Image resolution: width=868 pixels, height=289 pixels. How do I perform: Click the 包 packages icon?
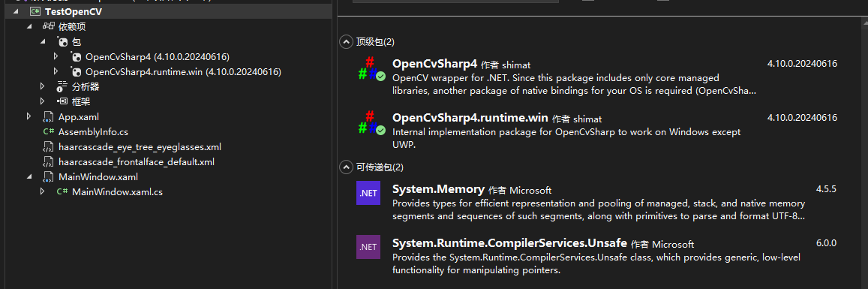(62, 41)
